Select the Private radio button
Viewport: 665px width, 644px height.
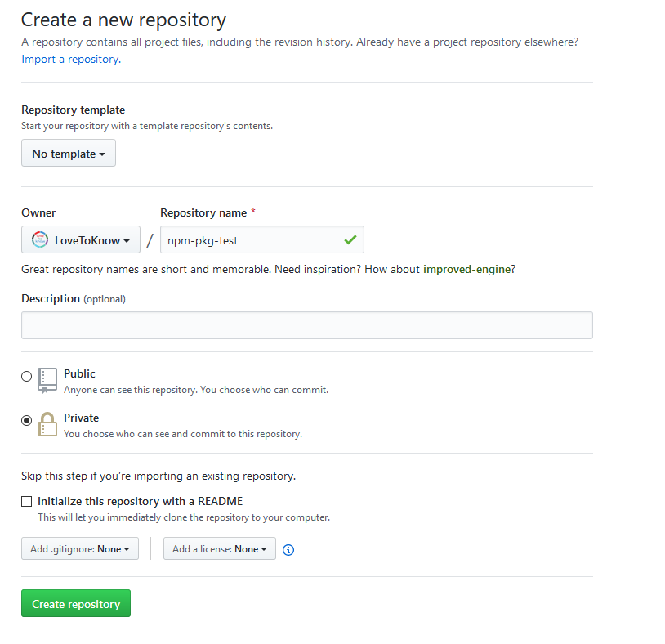(x=27, y=420)
